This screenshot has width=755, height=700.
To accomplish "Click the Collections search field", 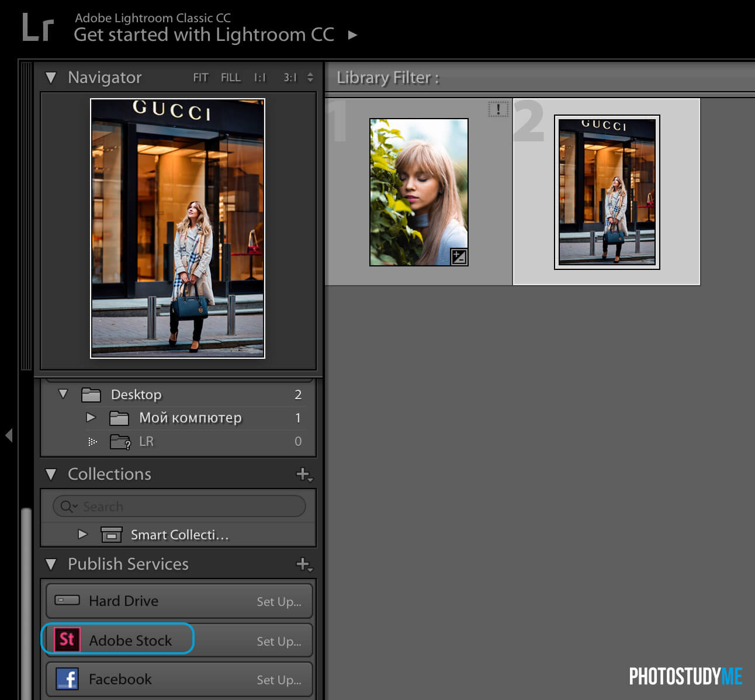I will pyautogui.click(x=179, y=506).
